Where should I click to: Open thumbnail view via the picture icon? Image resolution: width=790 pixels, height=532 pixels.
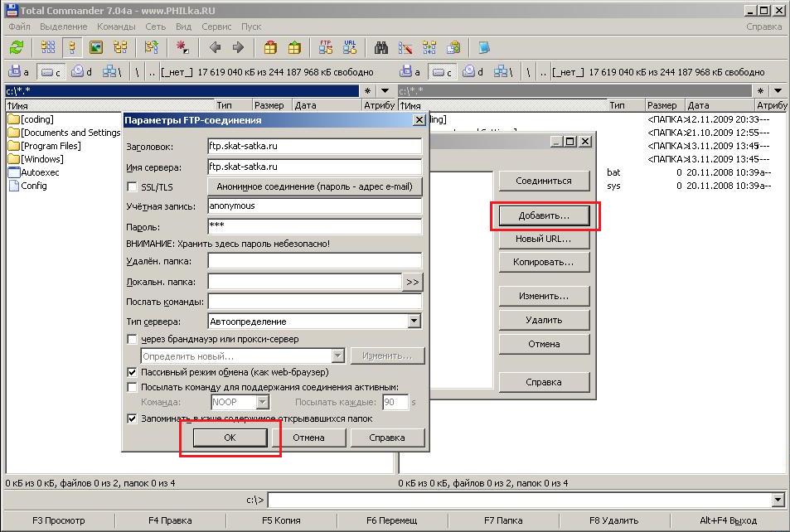coord(95,48)
